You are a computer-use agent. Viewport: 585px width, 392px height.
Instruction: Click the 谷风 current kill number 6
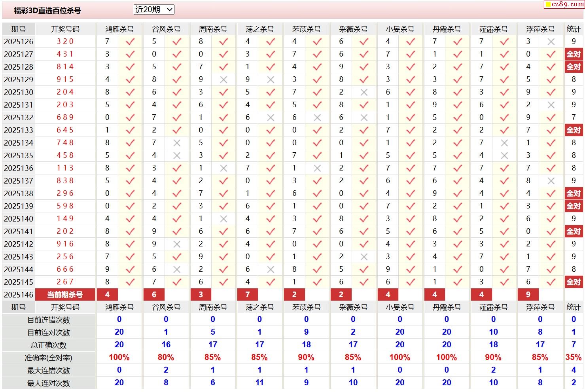tap(154, 295)
